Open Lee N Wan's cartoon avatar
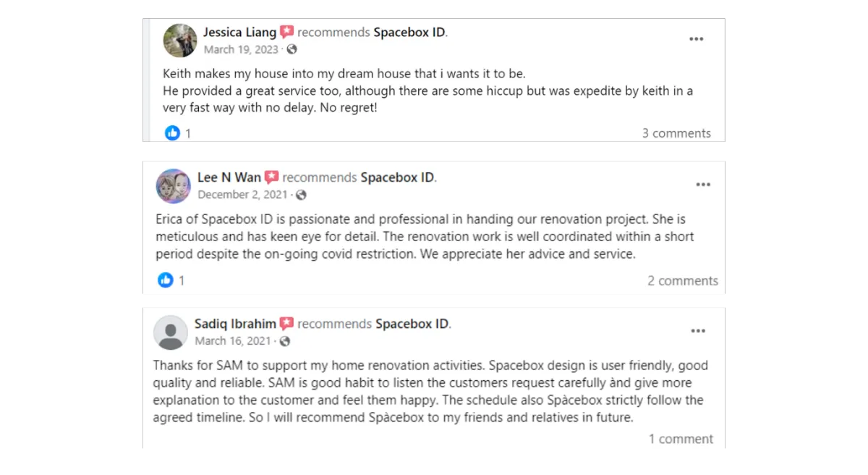 pyautogui.click(x=174, y=186)
